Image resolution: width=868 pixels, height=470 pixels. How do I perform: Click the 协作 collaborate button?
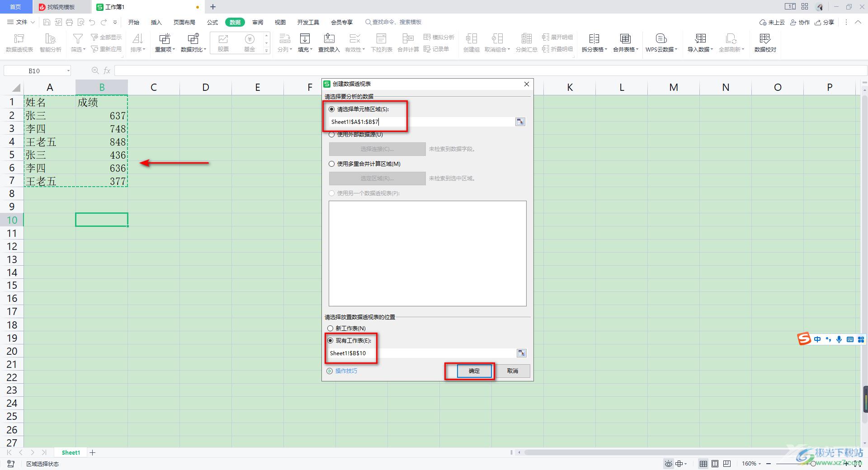coord(800,22)
